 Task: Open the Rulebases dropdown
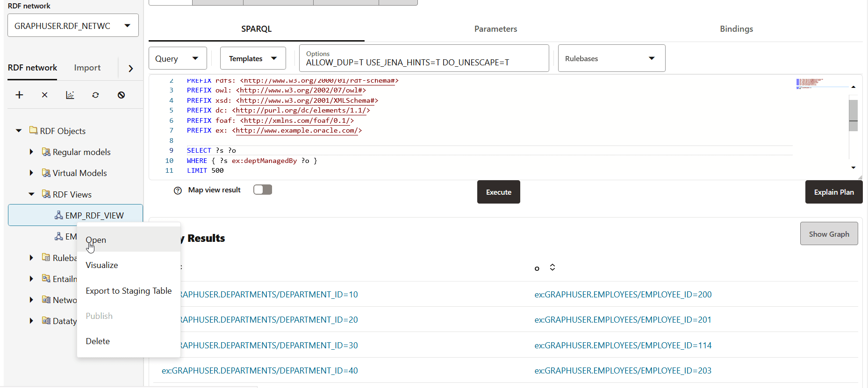click(611, 58)
